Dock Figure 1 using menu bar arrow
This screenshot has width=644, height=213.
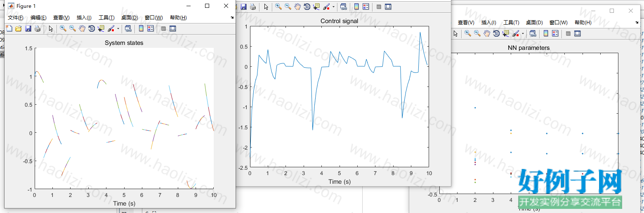232,18
